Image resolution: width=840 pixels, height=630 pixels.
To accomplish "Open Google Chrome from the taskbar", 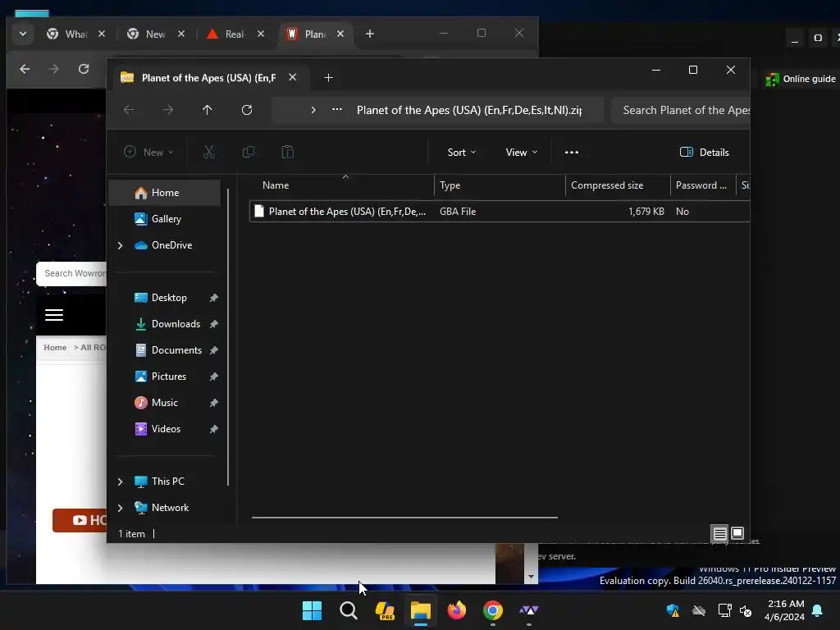I will pos(493,610).
